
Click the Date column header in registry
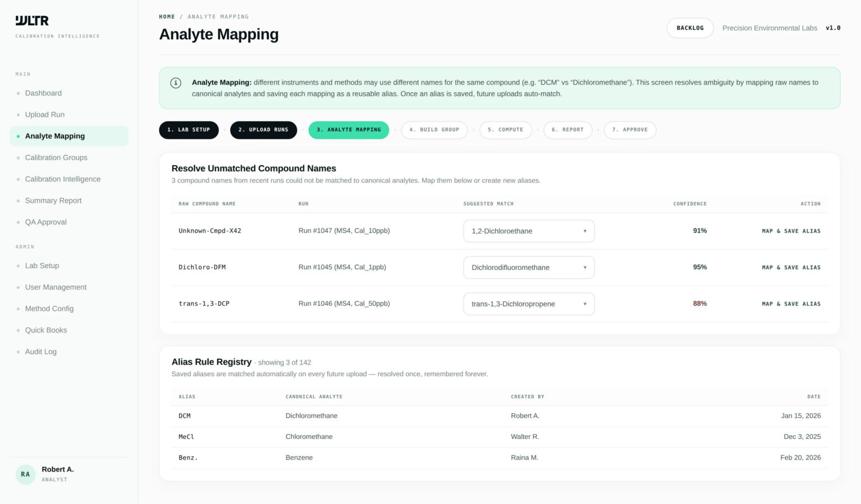click(814, 397)
